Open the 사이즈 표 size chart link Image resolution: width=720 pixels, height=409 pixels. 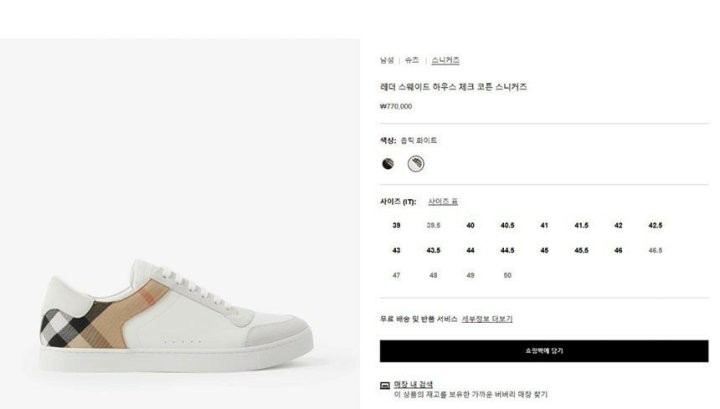tap(443, 202)
